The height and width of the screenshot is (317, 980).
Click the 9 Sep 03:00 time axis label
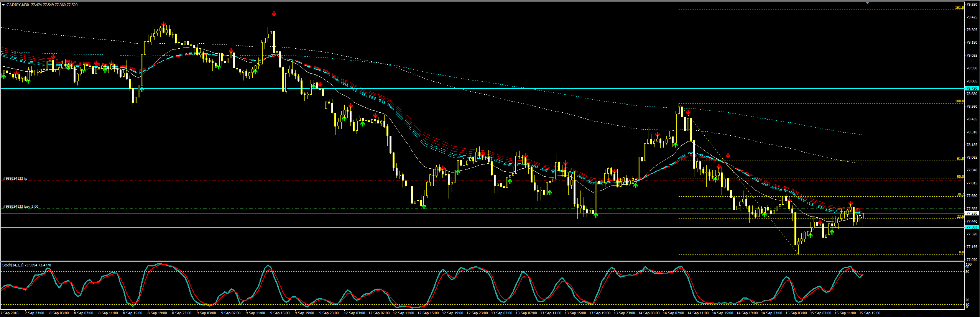click(x=206, y=313)
